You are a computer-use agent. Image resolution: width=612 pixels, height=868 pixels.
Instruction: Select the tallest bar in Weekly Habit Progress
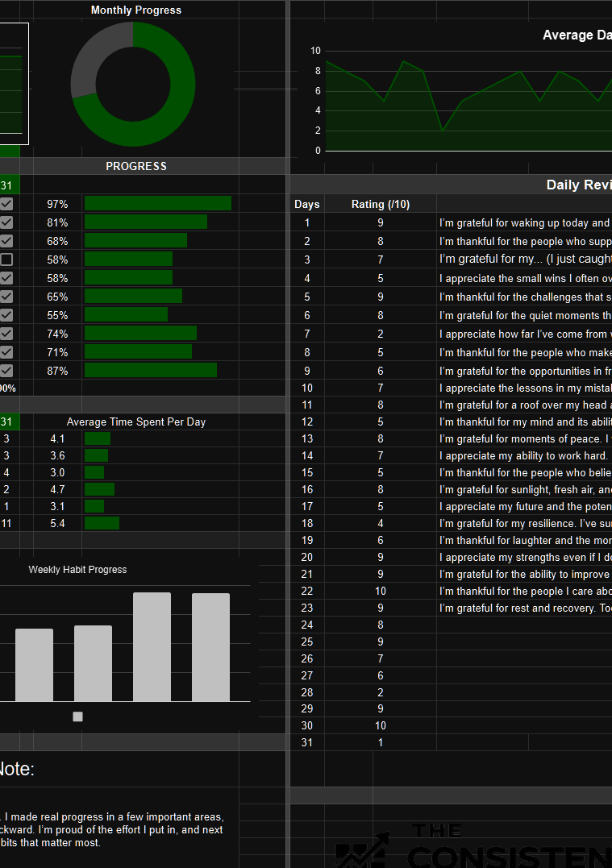click(152, 646)
